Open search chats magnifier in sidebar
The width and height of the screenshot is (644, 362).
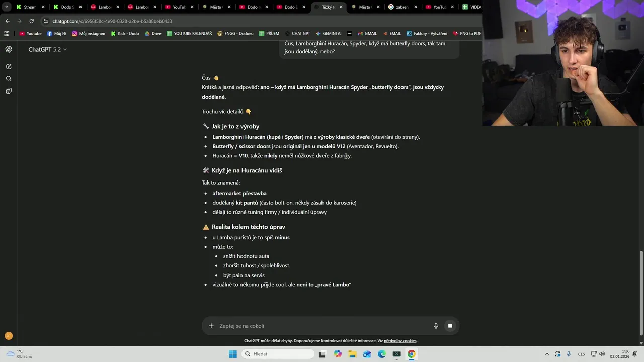9,79
